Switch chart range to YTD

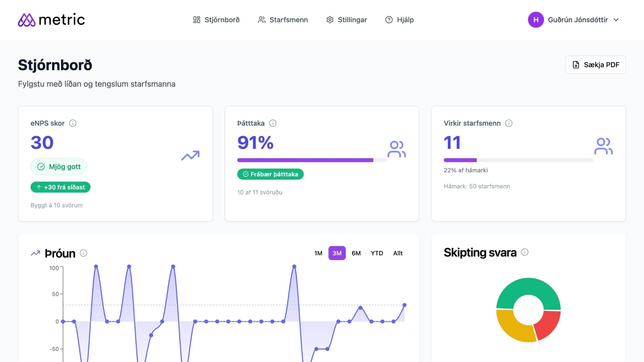[x=377, y=253]
